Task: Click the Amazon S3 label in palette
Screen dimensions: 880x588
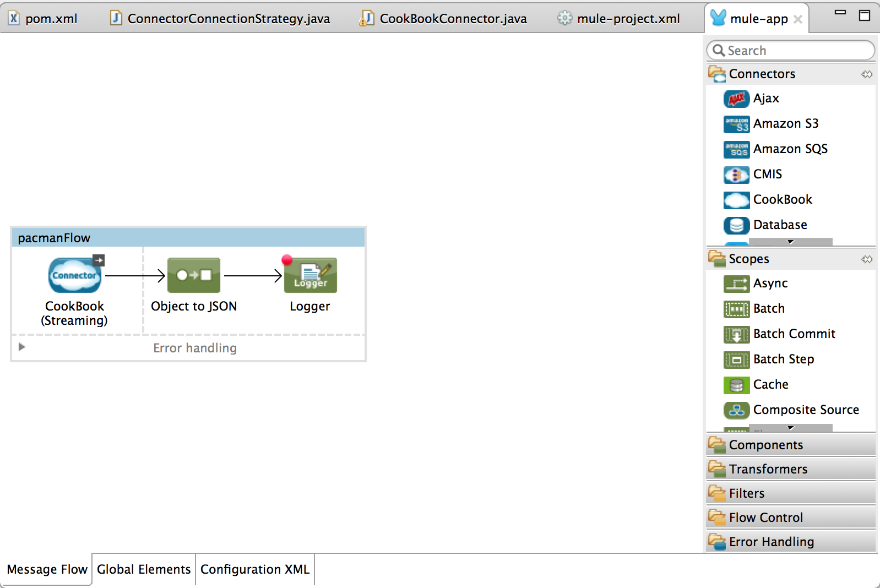Action: (x=786, y=123)
